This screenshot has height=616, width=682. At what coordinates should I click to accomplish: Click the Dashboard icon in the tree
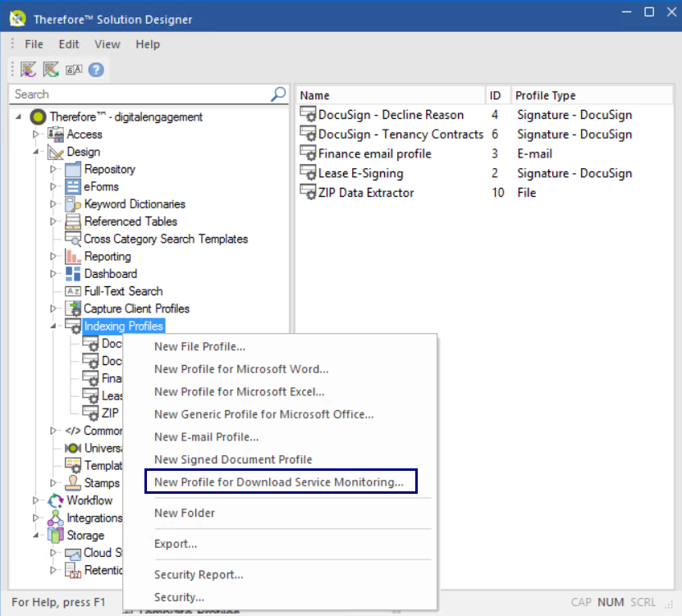point(73,273)
